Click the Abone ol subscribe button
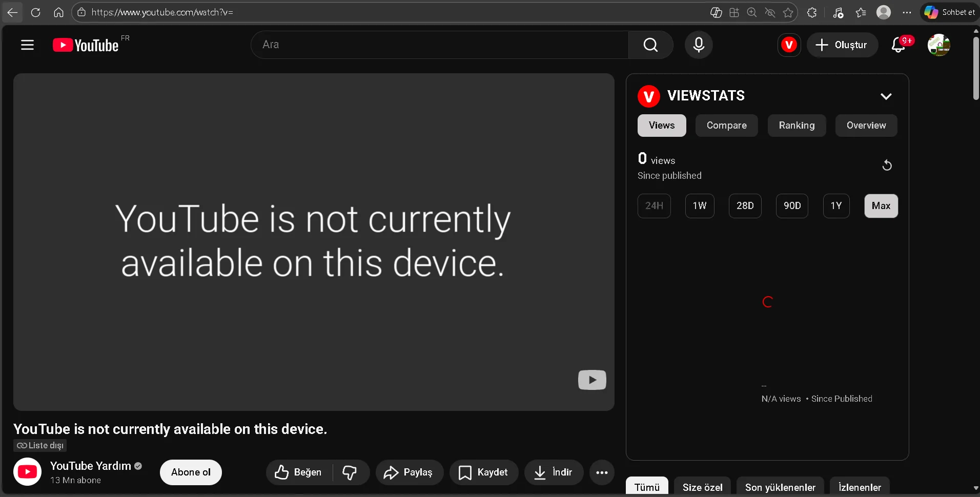The width and height of the screenshot is (980, 497). point(191,472)
